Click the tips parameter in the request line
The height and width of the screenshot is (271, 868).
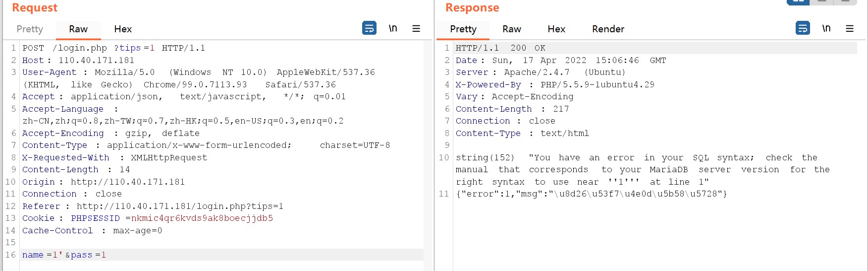click(130, 48)
